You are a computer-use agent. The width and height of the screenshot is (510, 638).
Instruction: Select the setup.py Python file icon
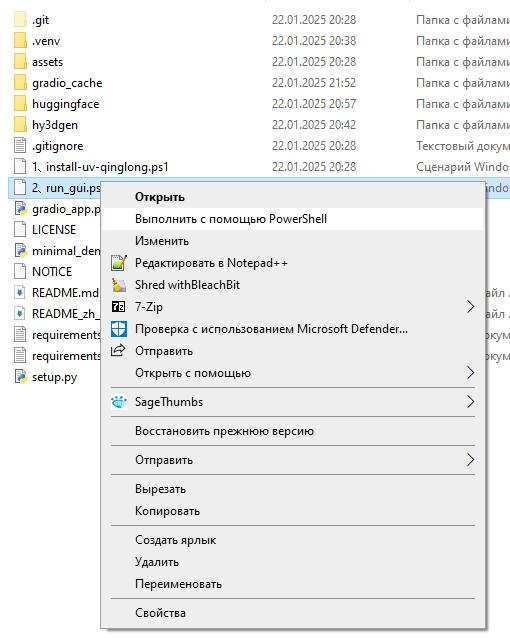point(20,377)
